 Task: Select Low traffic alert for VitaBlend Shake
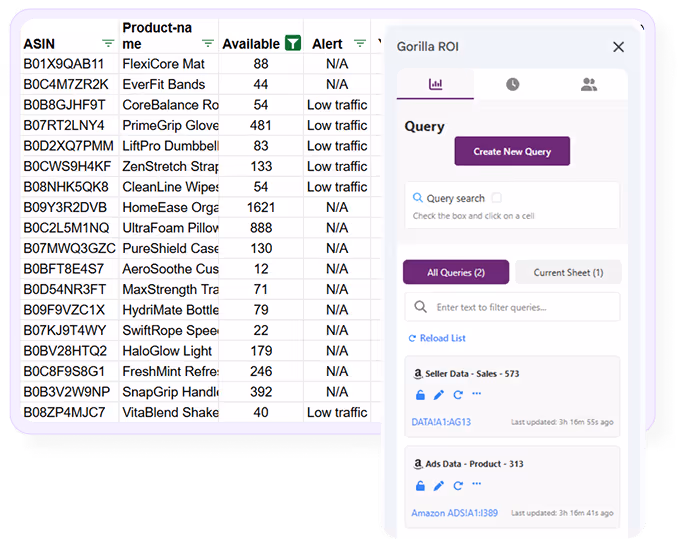[337, 412]
